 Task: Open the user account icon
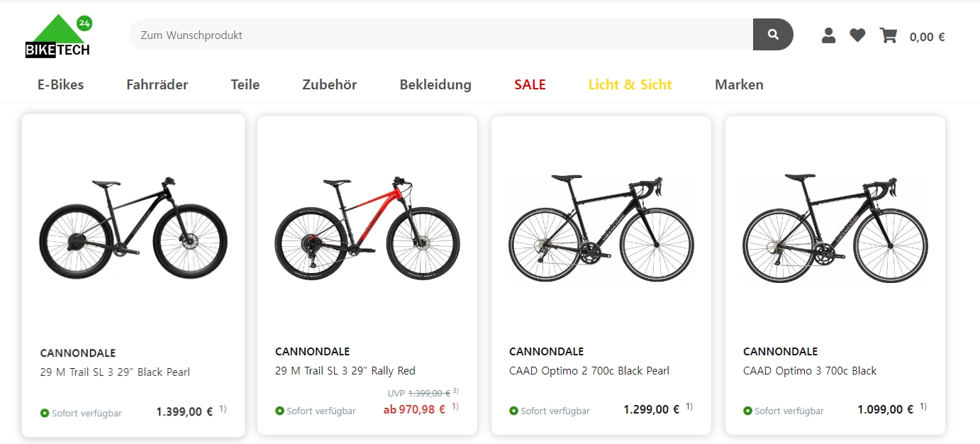point(828,35)
